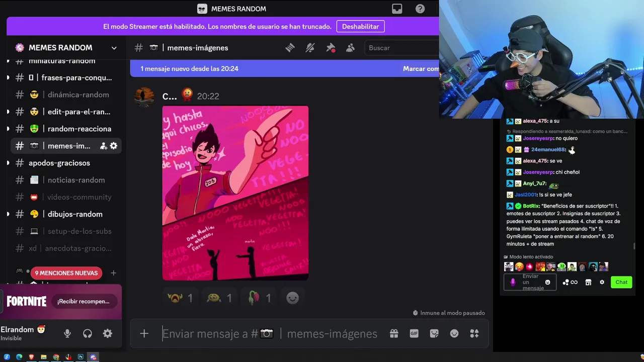
Task: Open the shop icon in stream chat
Action: click(588, 282)
